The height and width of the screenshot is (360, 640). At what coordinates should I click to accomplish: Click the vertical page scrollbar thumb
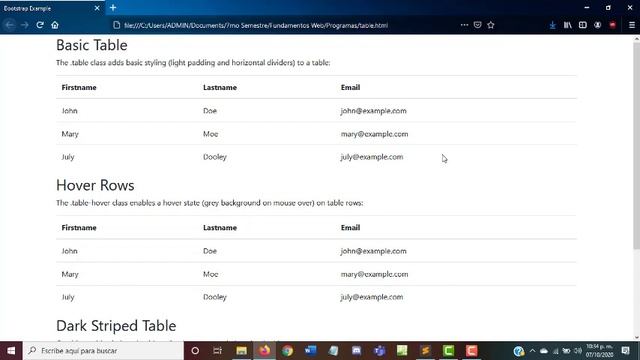636,145
